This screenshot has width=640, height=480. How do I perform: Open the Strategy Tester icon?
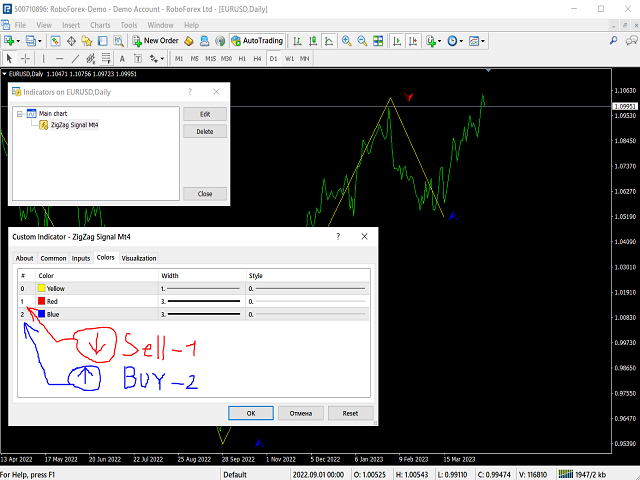tap(118, 41)
